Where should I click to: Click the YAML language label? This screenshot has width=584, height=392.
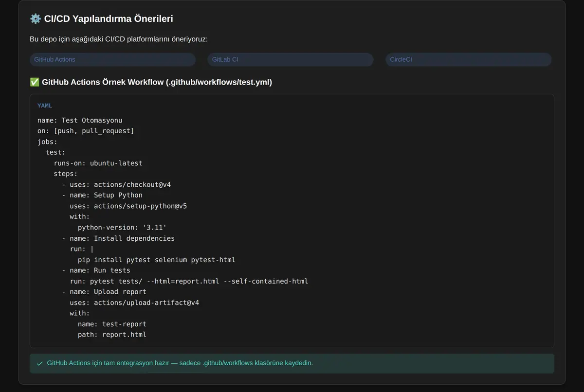click(45, 106)
